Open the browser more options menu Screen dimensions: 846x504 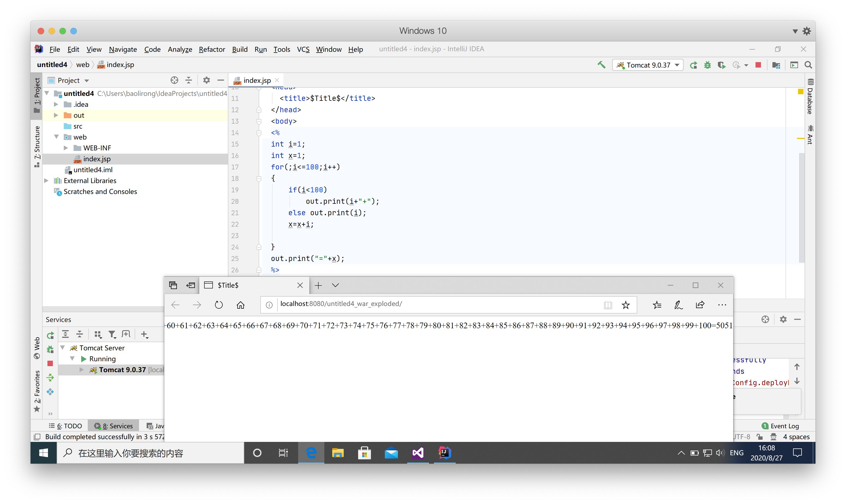tap(722, 305)
